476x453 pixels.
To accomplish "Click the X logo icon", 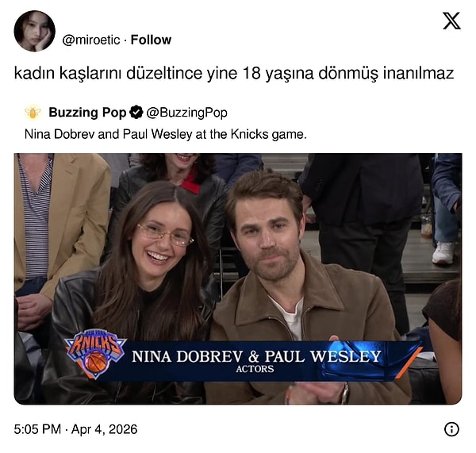I will pos(451,21).
